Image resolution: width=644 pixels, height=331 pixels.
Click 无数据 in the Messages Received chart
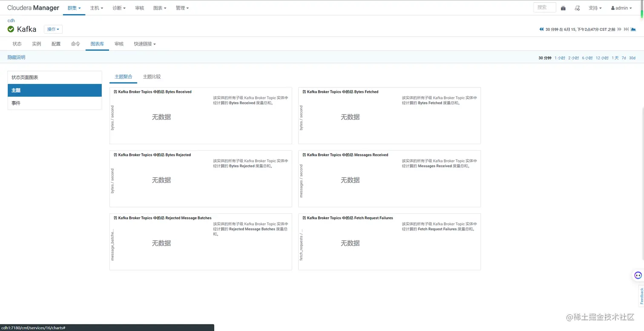click(350, 180)
